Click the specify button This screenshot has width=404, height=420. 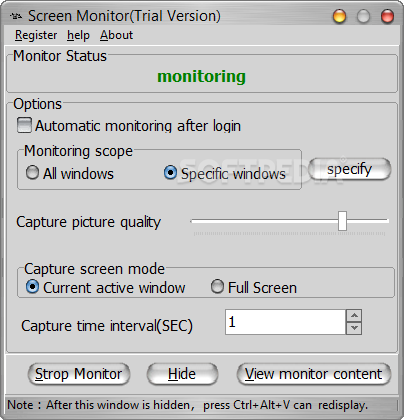click(349, 169)
